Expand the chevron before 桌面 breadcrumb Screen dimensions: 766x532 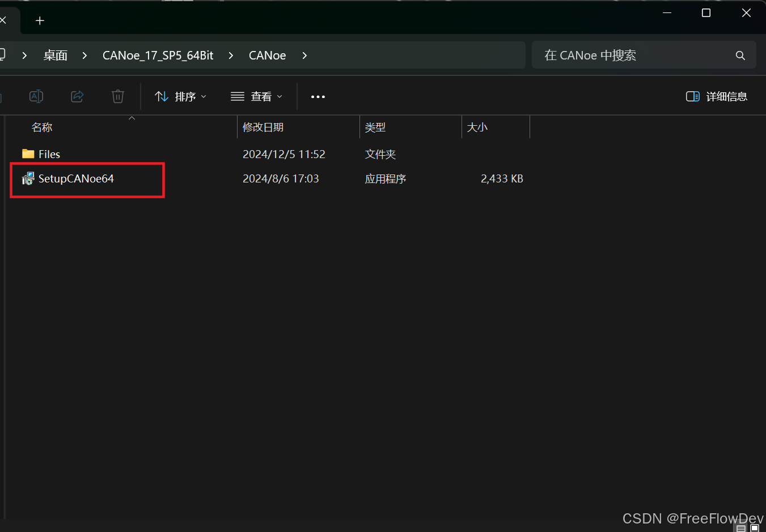(x=24, y=56)
